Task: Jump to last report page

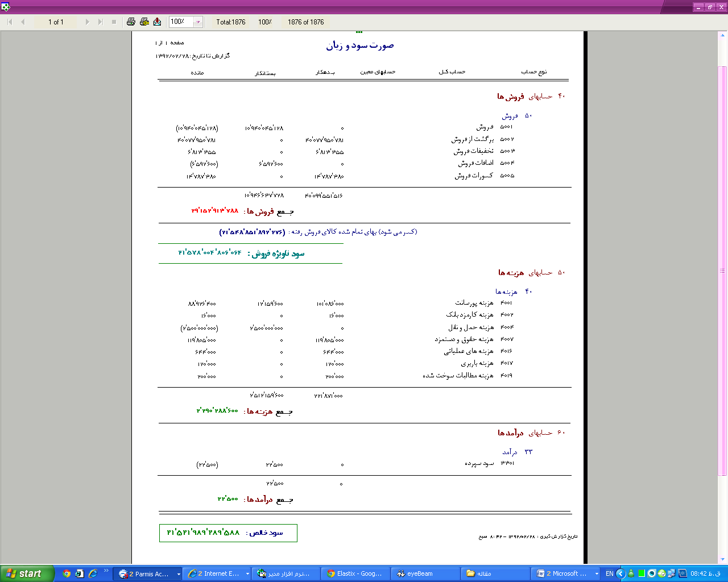Action: pyautogui.click(x=100, y=22)
